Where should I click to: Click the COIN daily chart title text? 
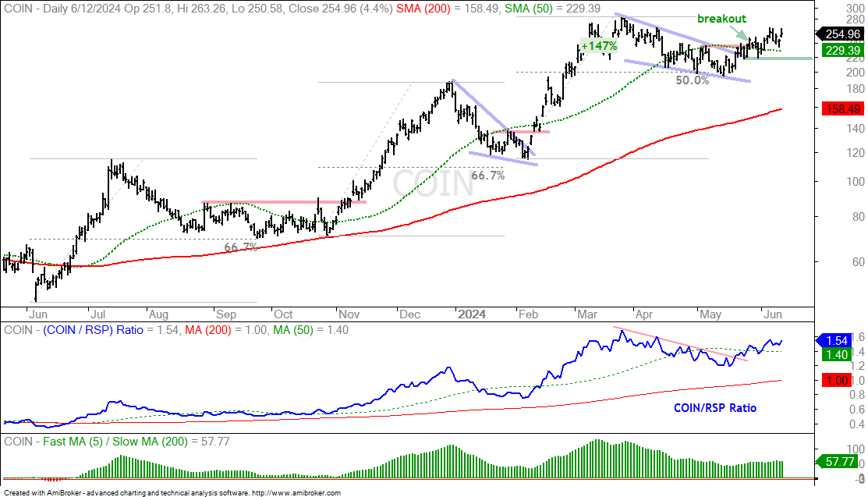pos(199,9)
